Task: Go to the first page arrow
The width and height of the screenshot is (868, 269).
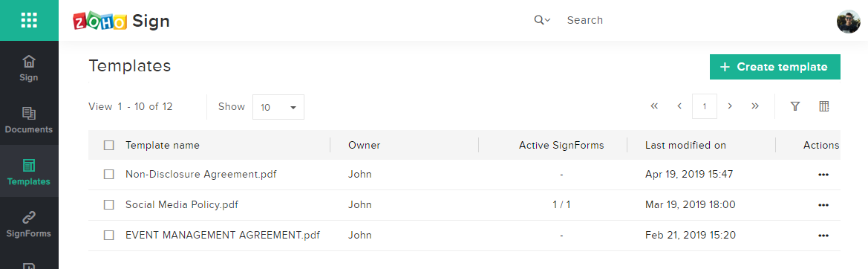Action: point(653,106)
